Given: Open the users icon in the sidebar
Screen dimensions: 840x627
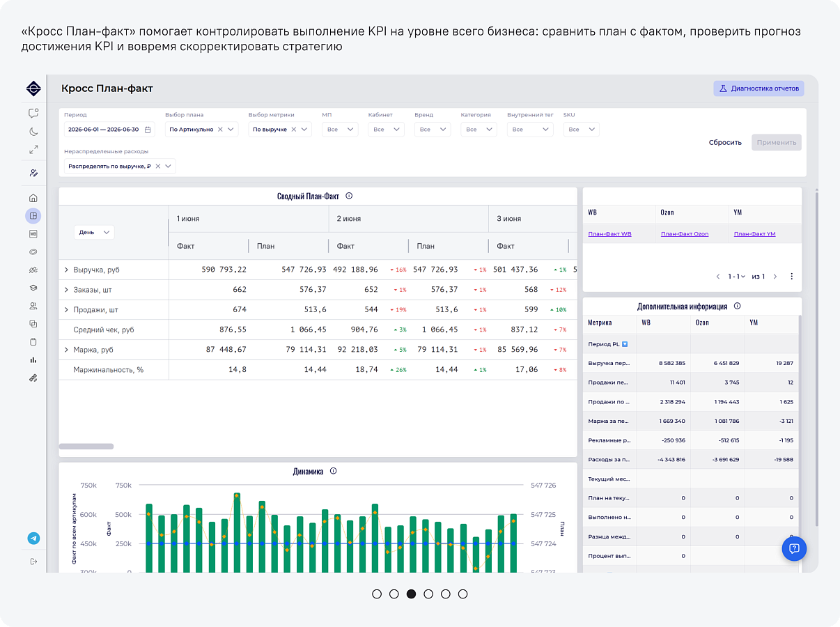Looking at the screenshot, I should pyautogui.click(x=33, y=306).
